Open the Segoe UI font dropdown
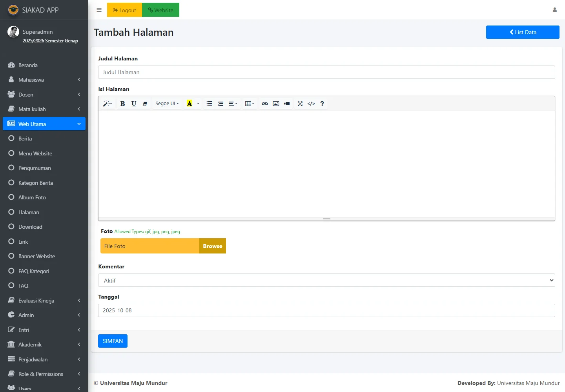 click(167, 104)
